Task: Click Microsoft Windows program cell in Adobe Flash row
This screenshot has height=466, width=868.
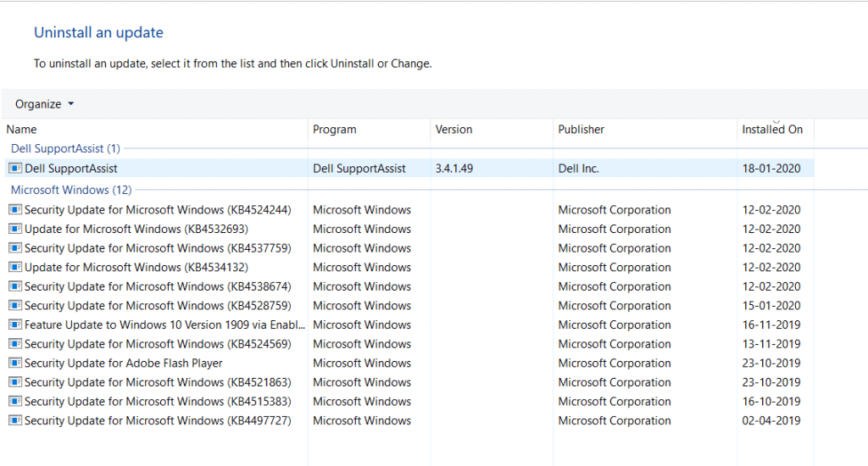Action: (x=362, y=363)
